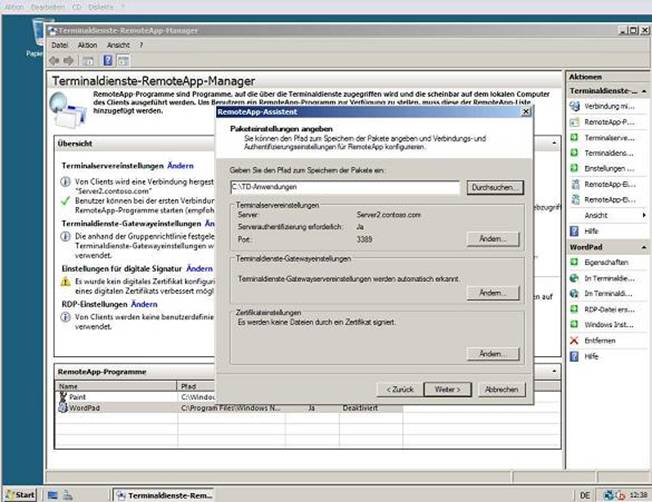Click the Forward arrow in the toolbar
652x502 pixels.
click(x=68, y=61)
